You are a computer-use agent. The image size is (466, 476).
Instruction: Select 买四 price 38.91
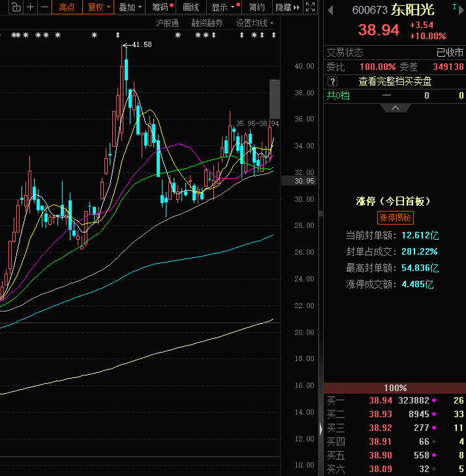pos(381,441)
